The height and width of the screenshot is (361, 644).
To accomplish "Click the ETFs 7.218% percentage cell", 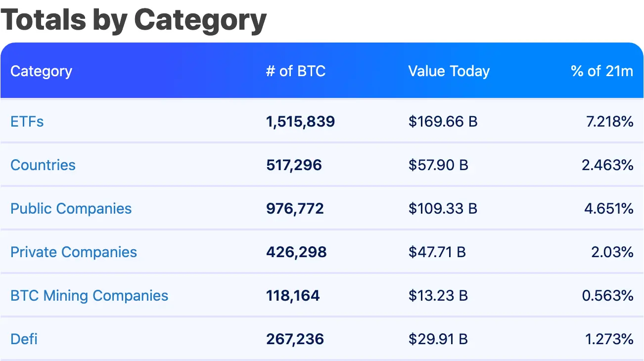I will (610, 122).
